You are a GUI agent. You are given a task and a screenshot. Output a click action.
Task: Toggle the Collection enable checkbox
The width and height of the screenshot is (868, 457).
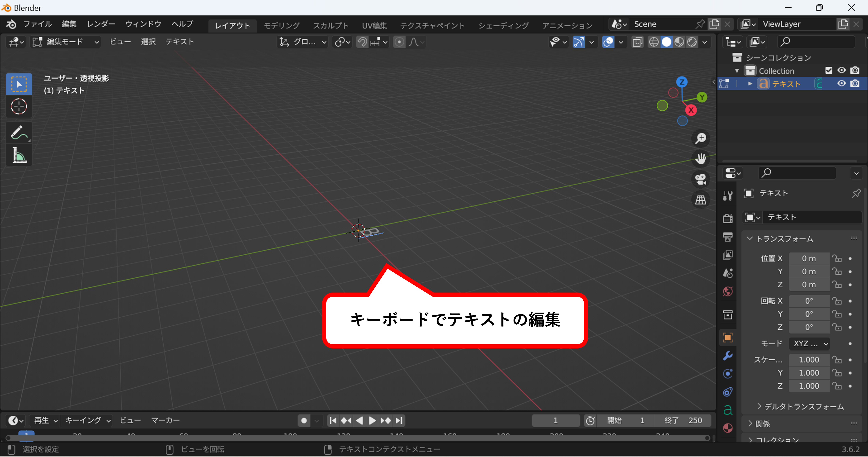click(829, 70)
